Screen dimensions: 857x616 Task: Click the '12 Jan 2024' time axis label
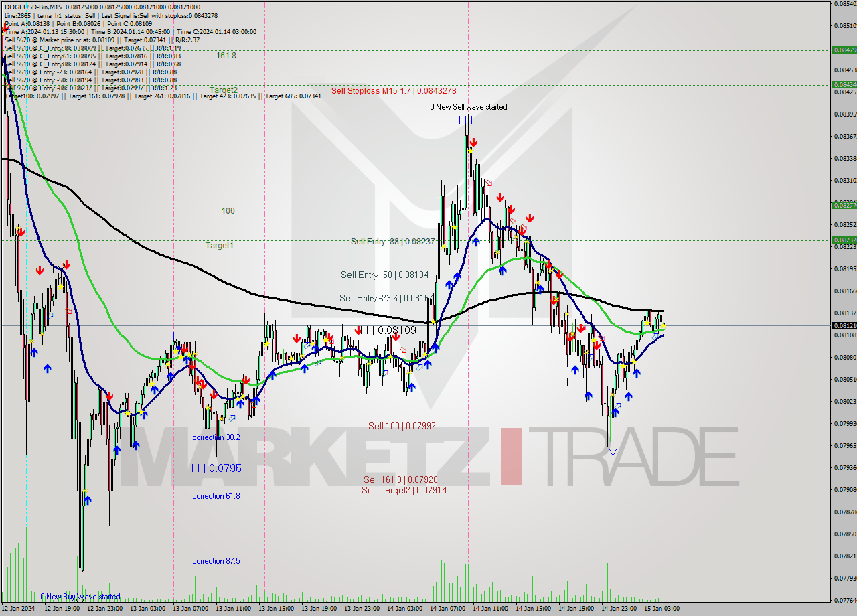click(17, 609)
